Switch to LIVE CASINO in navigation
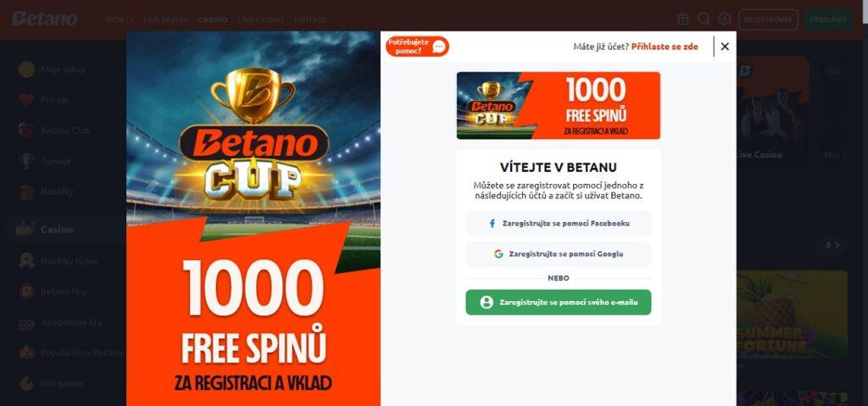868x406 pixels. [x=261, y=19]
